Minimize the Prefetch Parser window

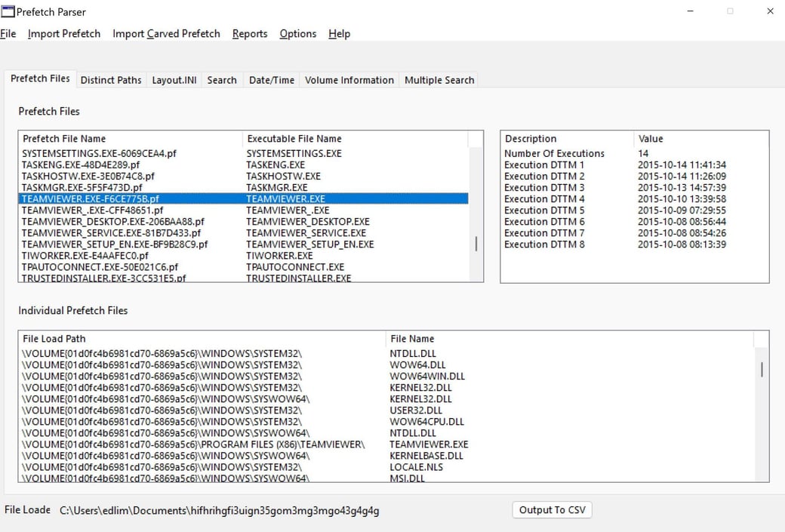pyautogui.click(x=691, y=11)
